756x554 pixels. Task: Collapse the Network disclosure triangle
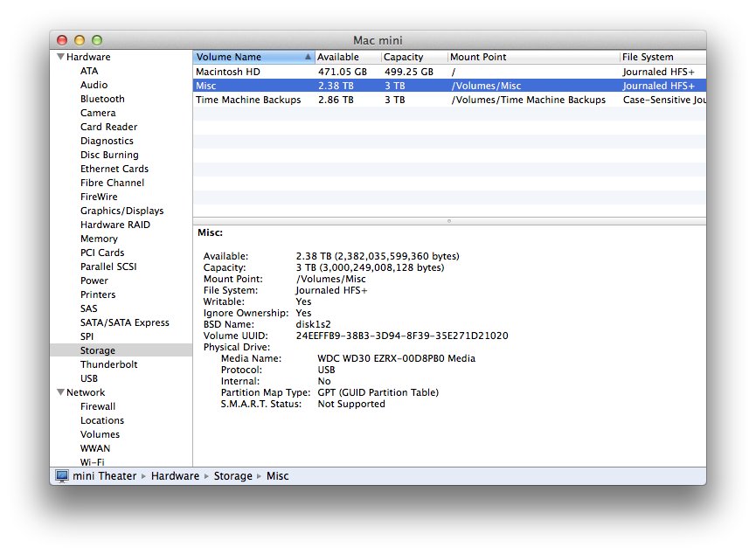click(60, 392)
